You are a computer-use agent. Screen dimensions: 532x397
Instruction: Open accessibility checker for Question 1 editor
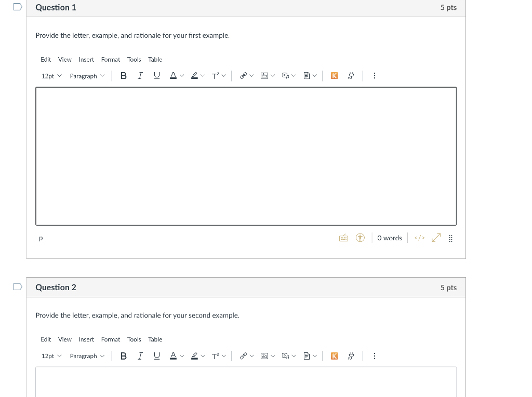[x=361, y=238]
